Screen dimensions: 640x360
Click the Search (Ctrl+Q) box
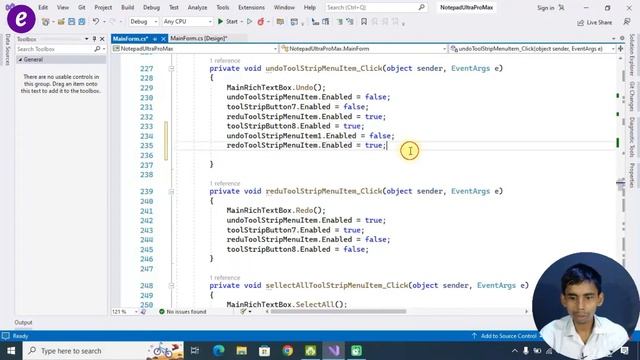pos(376,7)
